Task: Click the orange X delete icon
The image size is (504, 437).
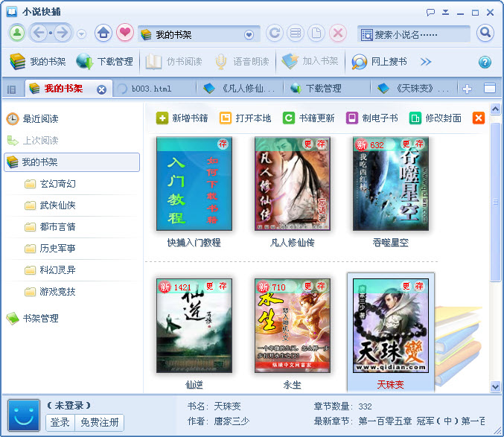Action: 478,118
